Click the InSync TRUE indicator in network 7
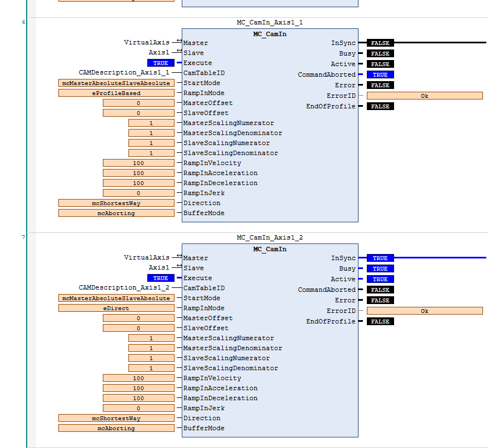The width and height of the screenshot is (488, 448). [x=380, y=258]
